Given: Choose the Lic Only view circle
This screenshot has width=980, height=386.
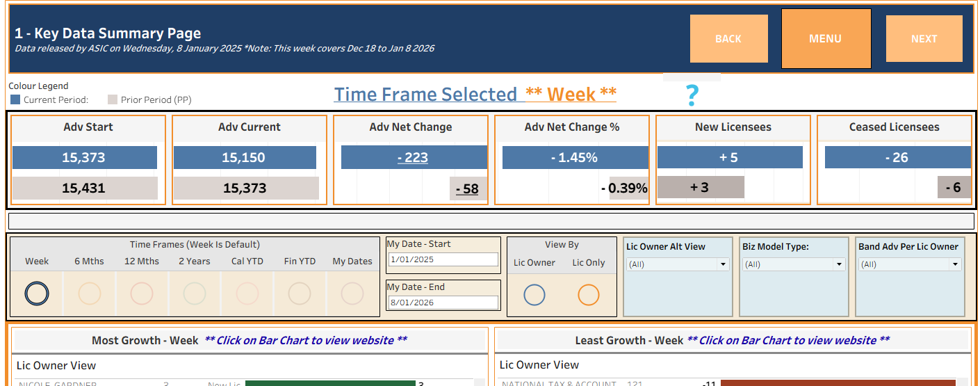Looking at the screenshot, I should [589, 295].
